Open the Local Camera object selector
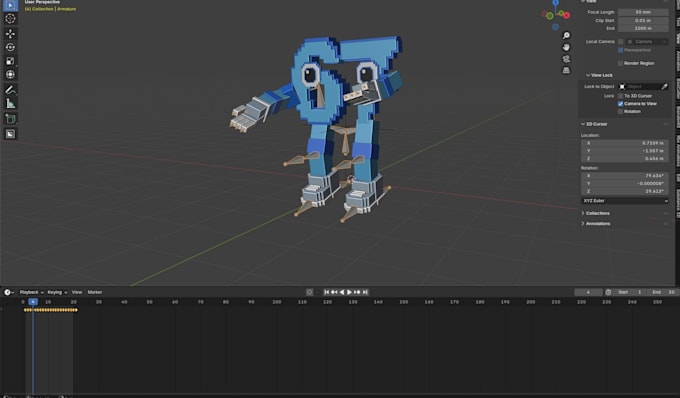Viewport: 680px width, 398px height. (647, 42)
